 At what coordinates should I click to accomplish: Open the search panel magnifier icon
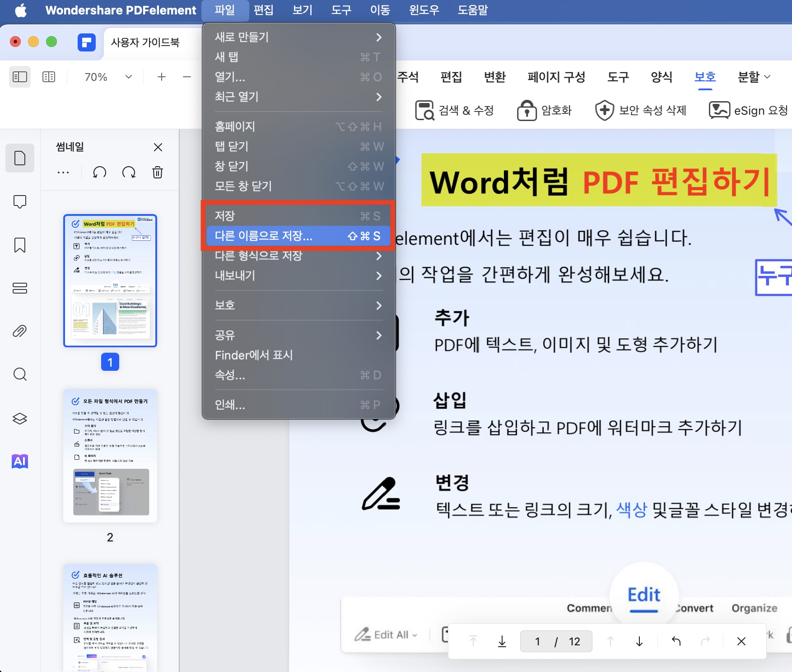coord(20,374)
